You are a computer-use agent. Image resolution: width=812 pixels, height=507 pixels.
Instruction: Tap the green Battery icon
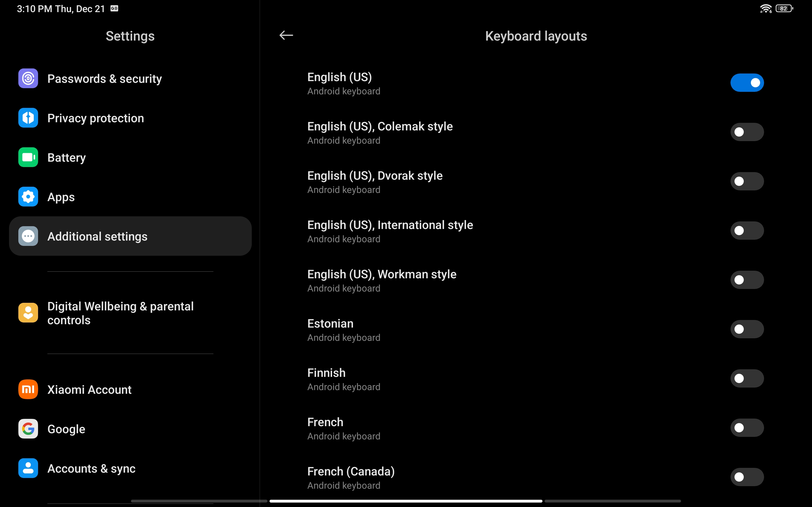click(28, 157)
